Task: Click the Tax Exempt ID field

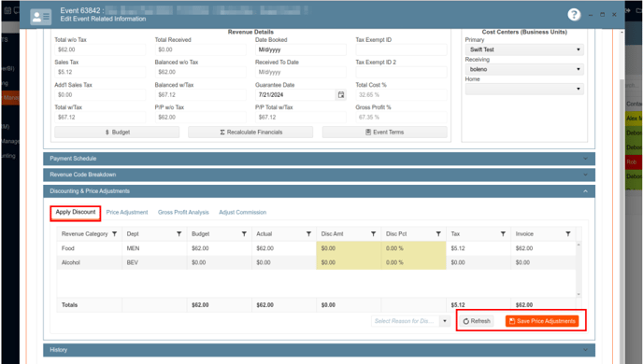Action: 401,49
